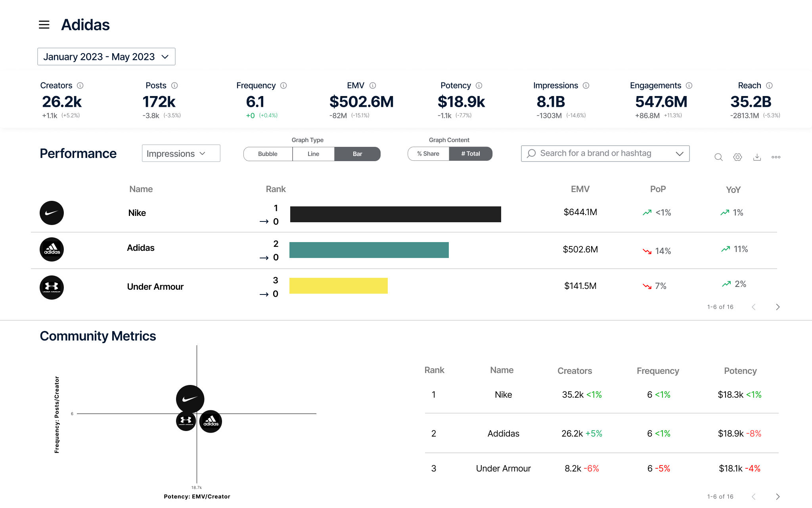Click the 547.6M Engagements summary value
The height and width of the screenshot is (508, 812).
(x=661, y=102)
